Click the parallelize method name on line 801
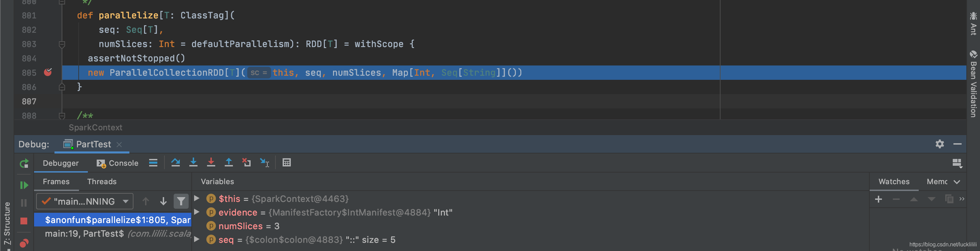The height and width of the screenshot is (251, 980). coord(129,15)
